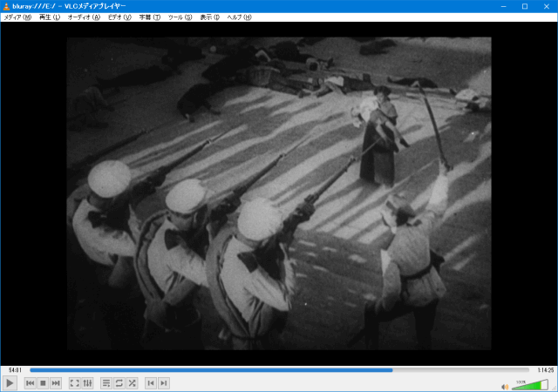
Task: Open the オーディオ (A) menu
Action: coord(84,17)
